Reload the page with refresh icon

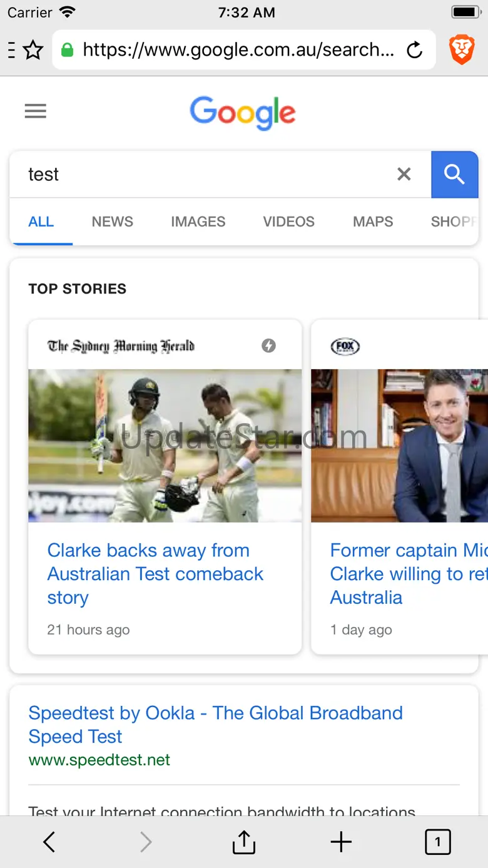click(x=414, y=50)
